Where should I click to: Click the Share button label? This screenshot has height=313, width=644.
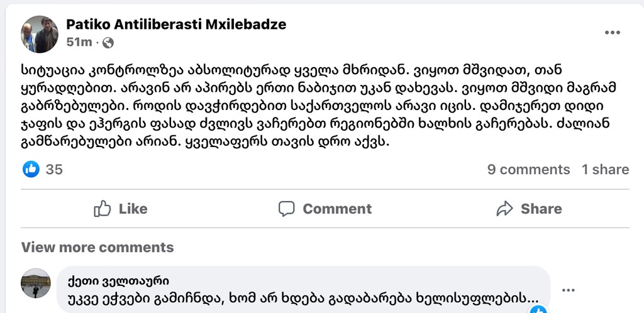click(541, 209)
